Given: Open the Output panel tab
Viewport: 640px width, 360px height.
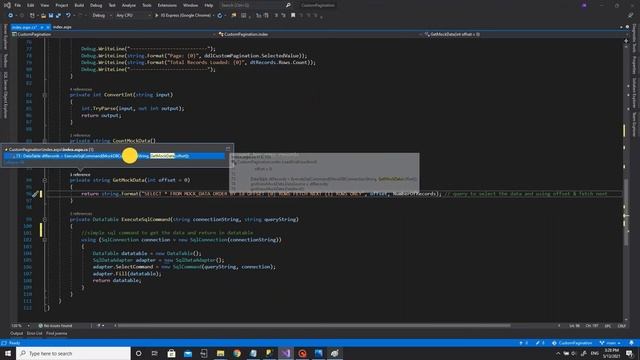Looking at the screenshot, I should (x=17, y=333).
